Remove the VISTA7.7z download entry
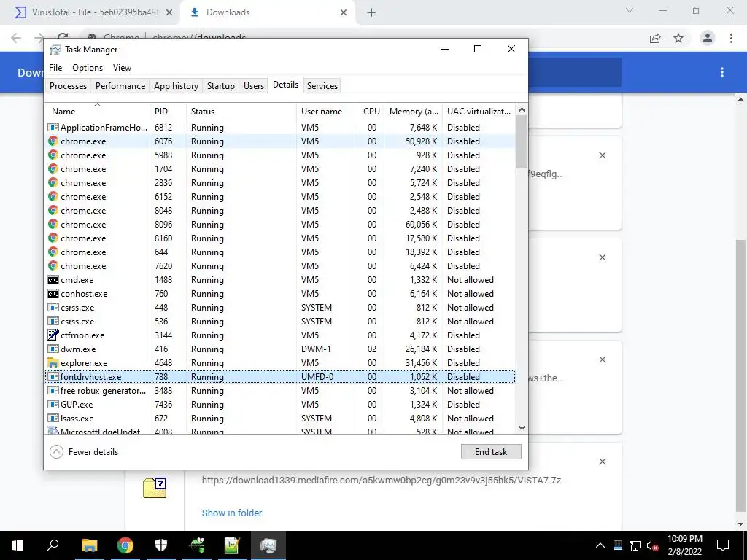Viewport: 747px width, 560px height. [x=602, y=462]
